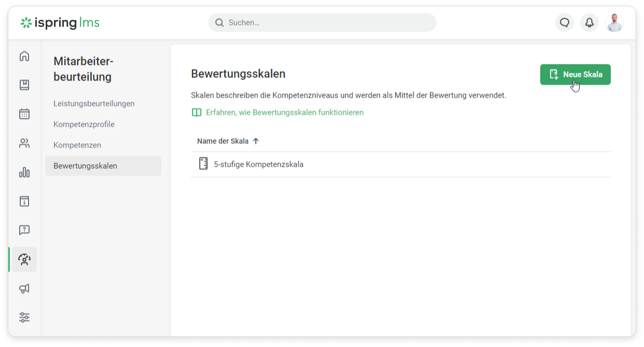
Task: Open the link explaining how Bewertungsskalen work
Action: [x=284, y=113]
